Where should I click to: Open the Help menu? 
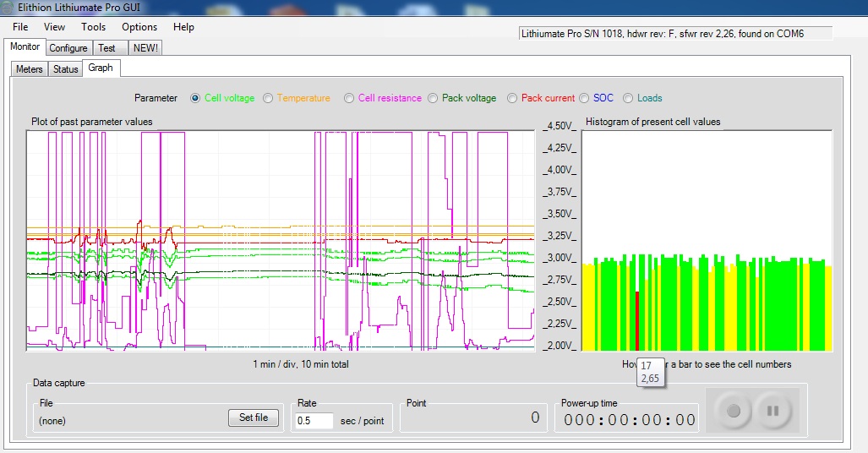pos(183,27)
